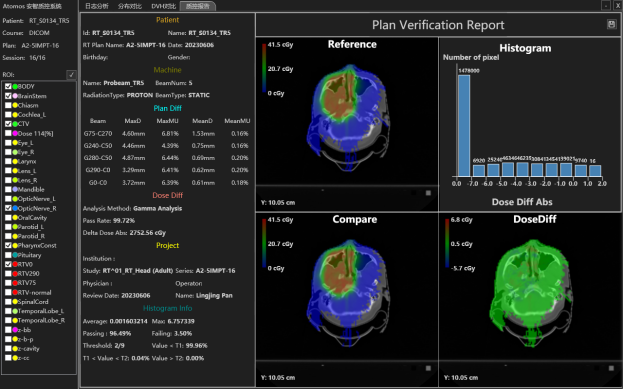Click the magenta color dot for z-bb

click(15, 330)
